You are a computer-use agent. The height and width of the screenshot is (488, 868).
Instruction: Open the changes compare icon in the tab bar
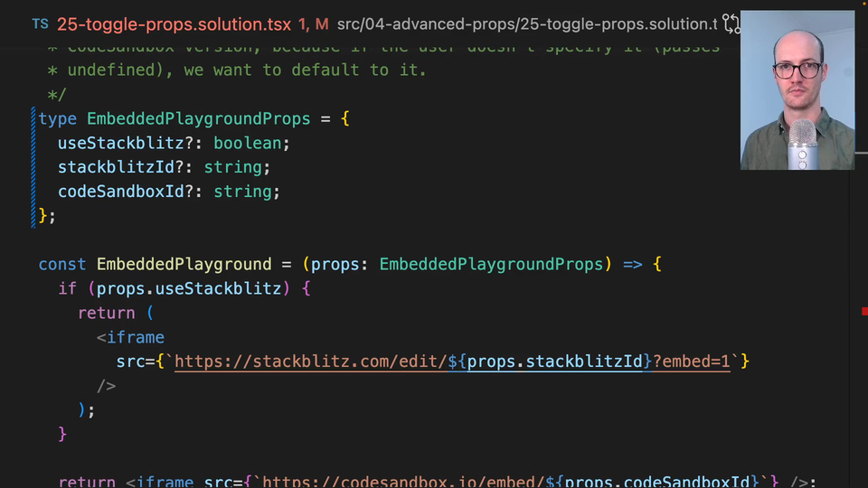click(x=731, y=24)
